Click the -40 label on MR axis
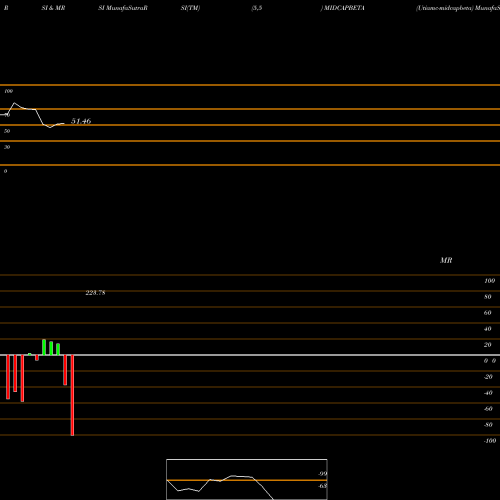This screenshot has width=500, height=500. [488, 393]
